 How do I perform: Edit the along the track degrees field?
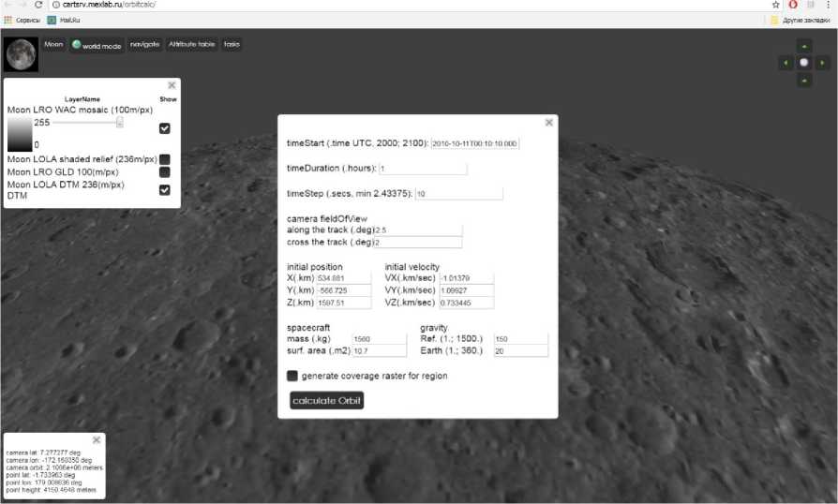click(418, 230)
